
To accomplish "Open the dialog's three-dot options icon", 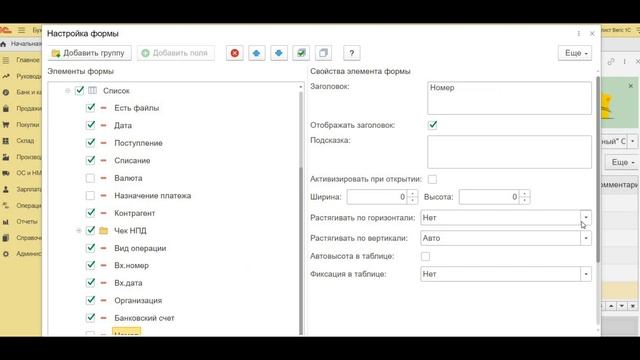I will point(579,33).
